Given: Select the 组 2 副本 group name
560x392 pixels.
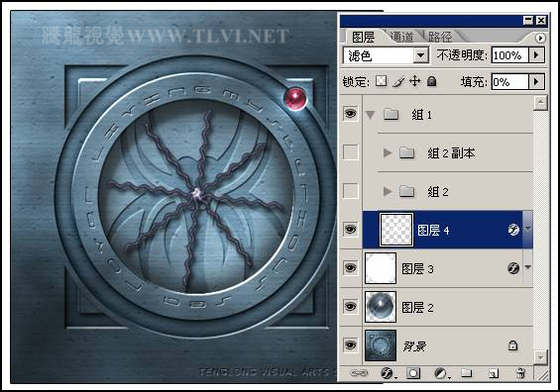Looking at the screenshot, I should pos(451,153).
